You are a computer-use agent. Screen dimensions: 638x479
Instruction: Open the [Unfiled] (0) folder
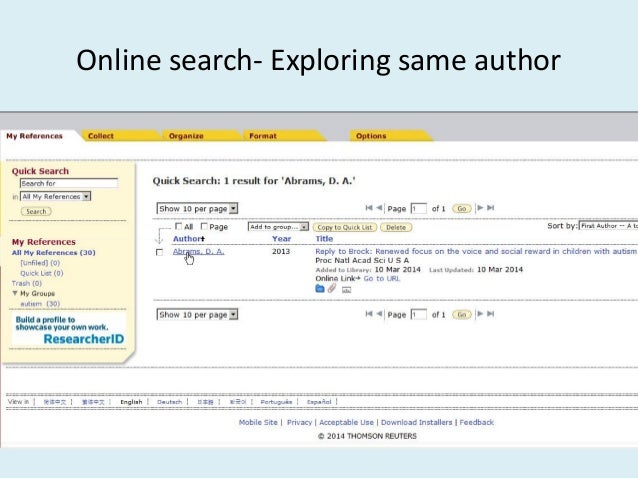40,263
